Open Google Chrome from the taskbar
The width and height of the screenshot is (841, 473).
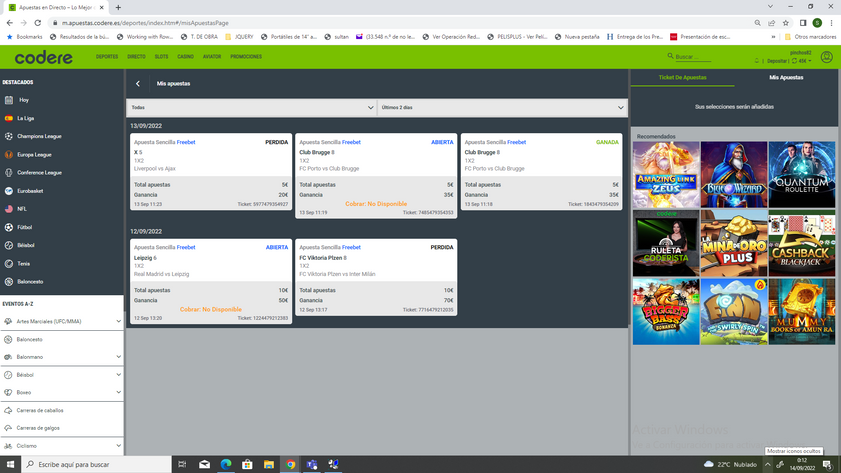[x=290, y=464]
